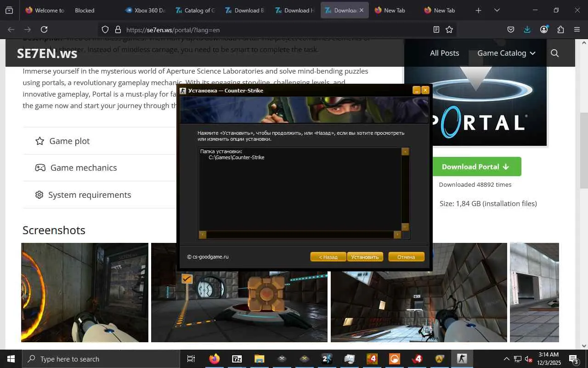This screenshot has height=368, width=588.
Task: Switch to the first New Tab tab
Action: 394,10
